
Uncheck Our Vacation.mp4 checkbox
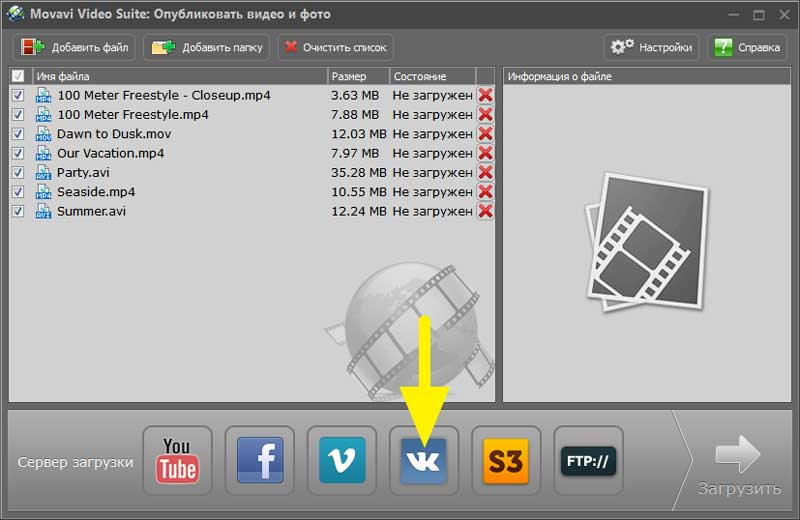point(18,154)
